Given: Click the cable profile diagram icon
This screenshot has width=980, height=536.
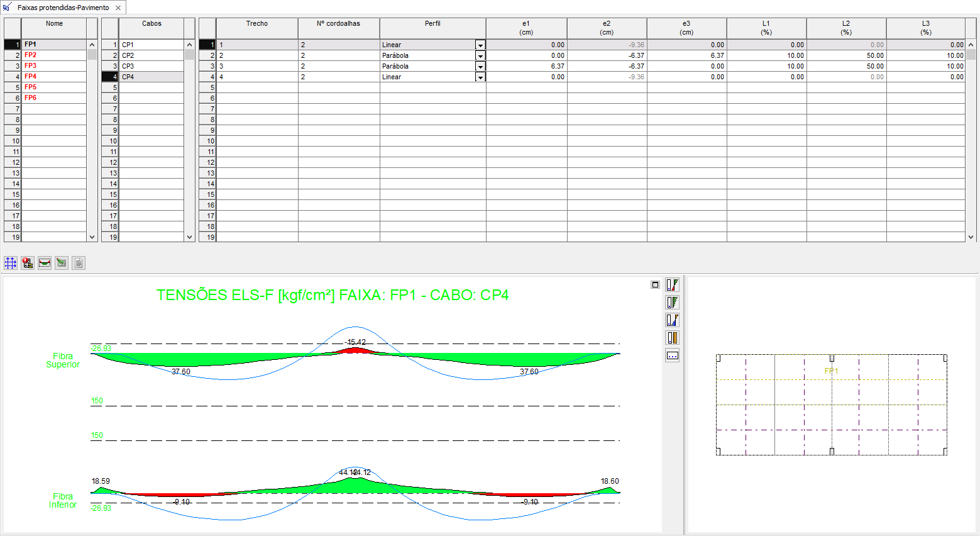Looking at the screenshot, I should (x=45, y=263).
